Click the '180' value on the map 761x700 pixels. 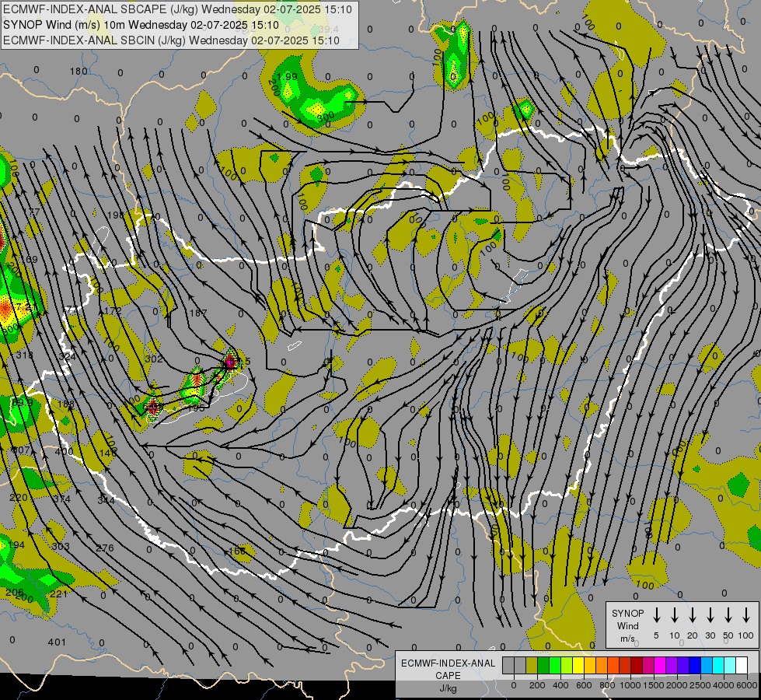pos(79,72)
